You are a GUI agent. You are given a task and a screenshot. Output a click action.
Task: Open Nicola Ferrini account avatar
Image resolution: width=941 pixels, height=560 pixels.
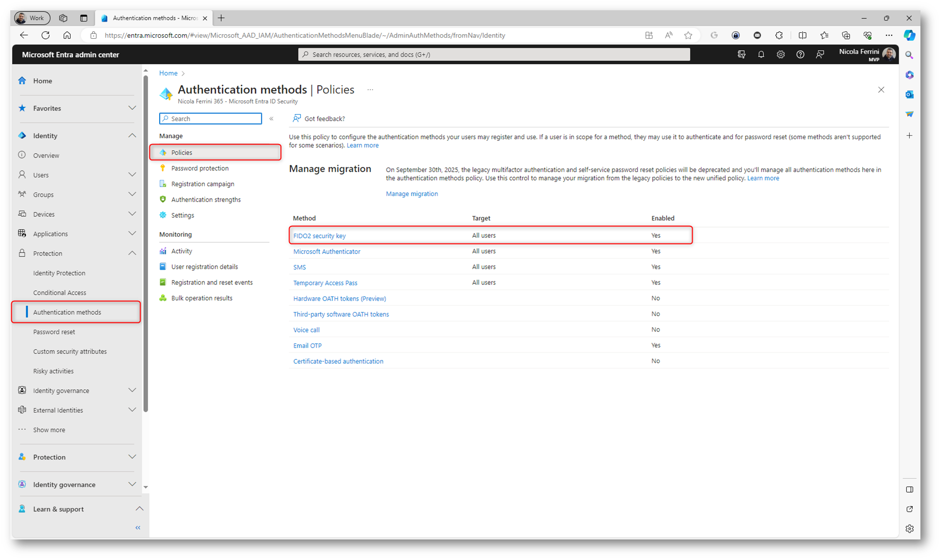[x=889, y=54]
